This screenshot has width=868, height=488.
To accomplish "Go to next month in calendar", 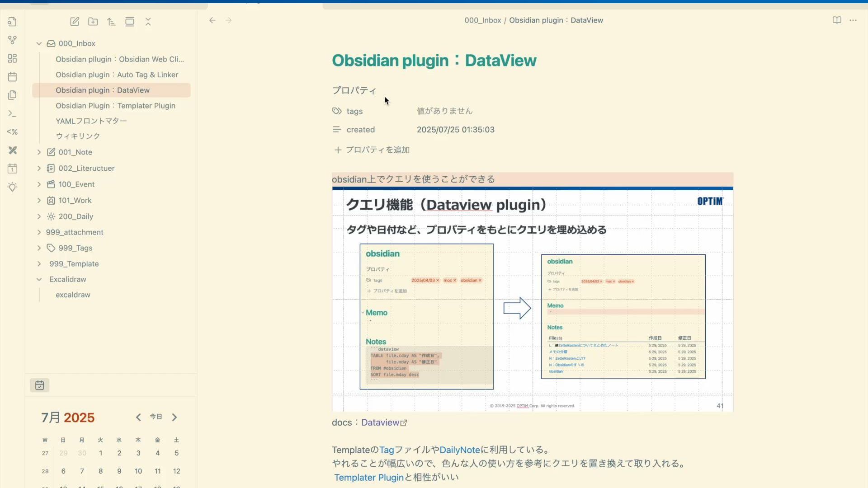I will tap(175, 418).
